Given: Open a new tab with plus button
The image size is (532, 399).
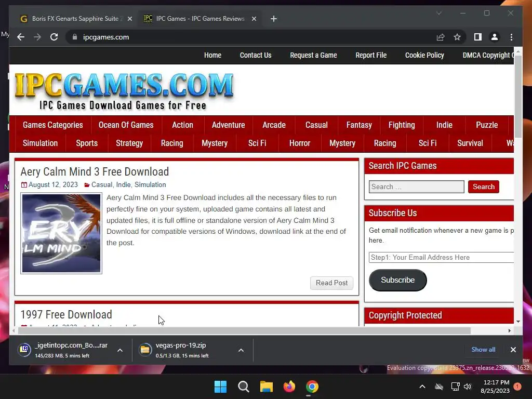Looking at the screenshot, I should point(273,19).
